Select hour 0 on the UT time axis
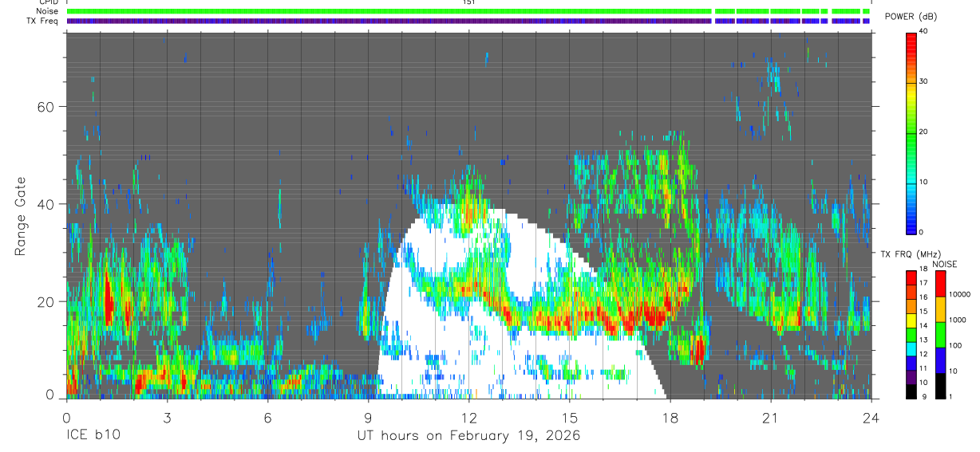The width and height of the screenshot is (980, 452). [x=66, y=418]
